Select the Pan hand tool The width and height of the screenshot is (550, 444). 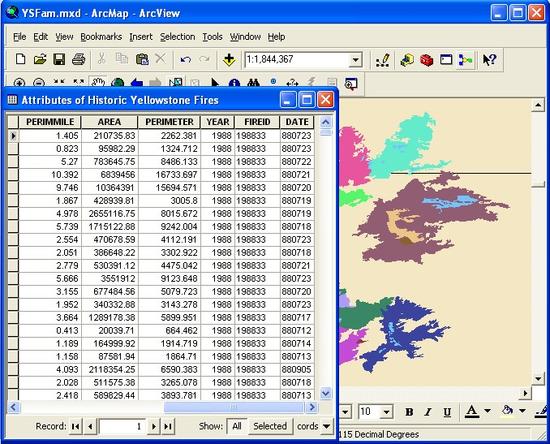(98, 83)
